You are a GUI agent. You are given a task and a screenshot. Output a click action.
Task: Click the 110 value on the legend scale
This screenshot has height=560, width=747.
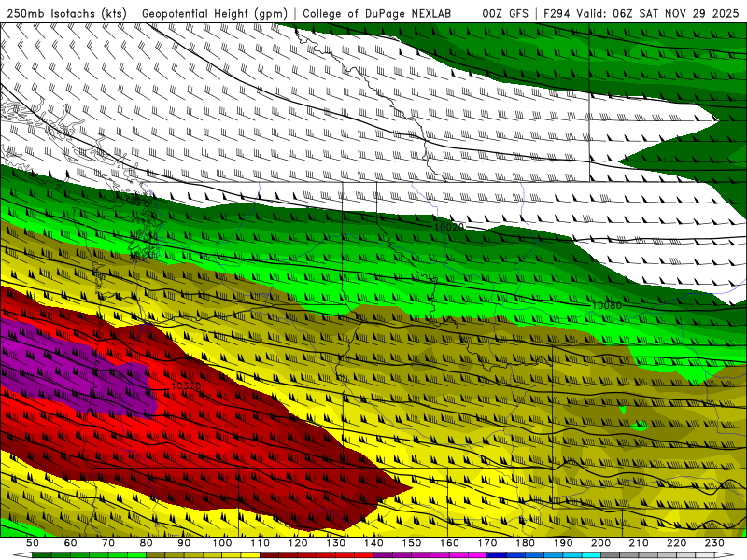click(x=261, y=543)
